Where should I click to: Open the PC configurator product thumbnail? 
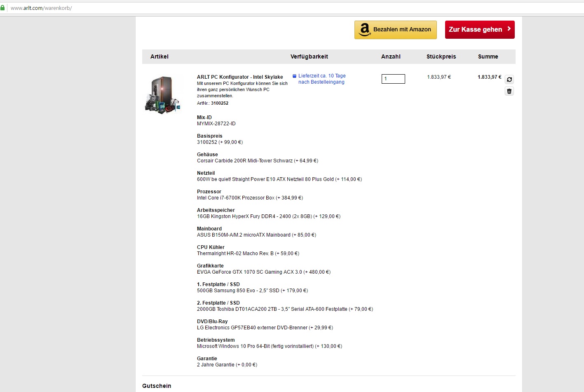coord(163,95)
